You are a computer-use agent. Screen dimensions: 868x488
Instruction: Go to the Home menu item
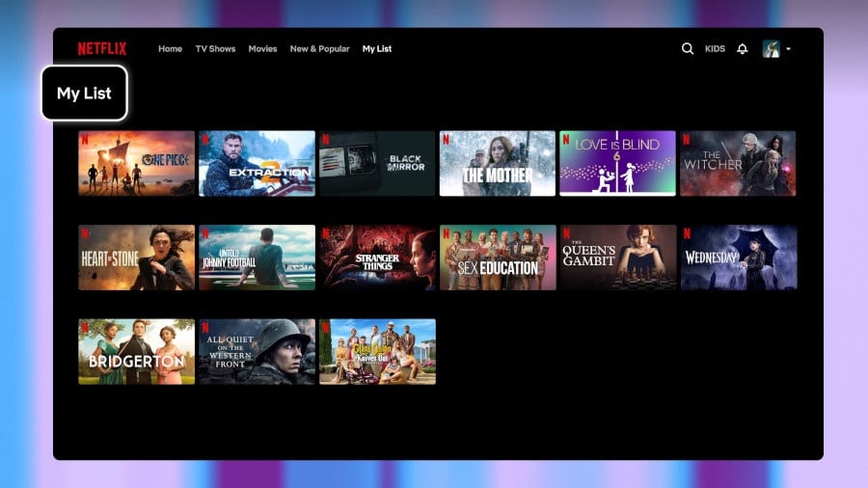(170, 48)
